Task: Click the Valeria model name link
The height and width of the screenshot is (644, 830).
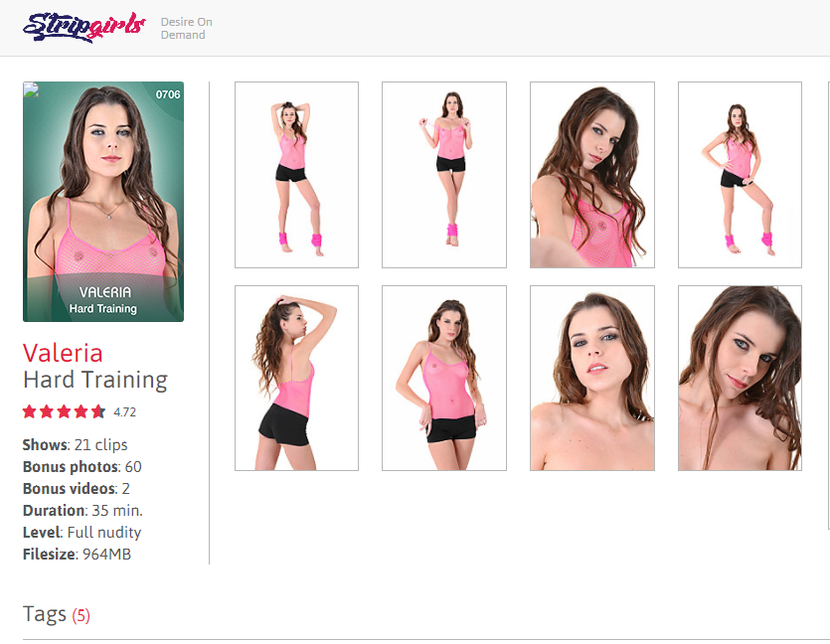Action: coord(63,353)
